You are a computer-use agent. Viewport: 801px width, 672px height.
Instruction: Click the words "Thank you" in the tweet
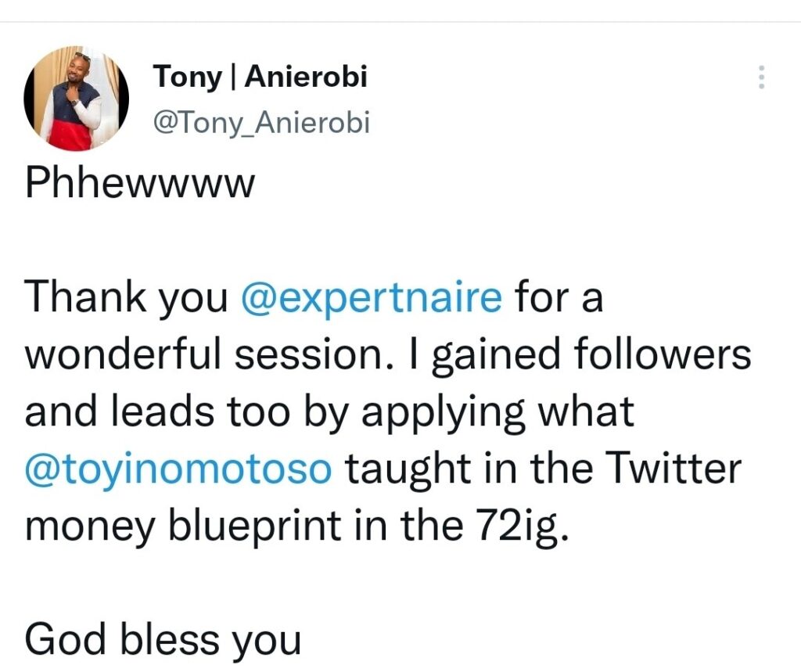[125, 299]
